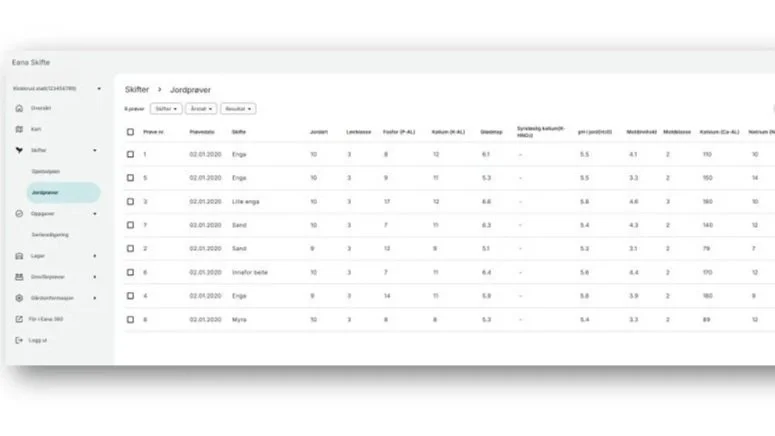Screen dimensions: 775x436
Task: Click Moldinnhold value 4.4 in Innafor beite row
Action: (634, 272)
